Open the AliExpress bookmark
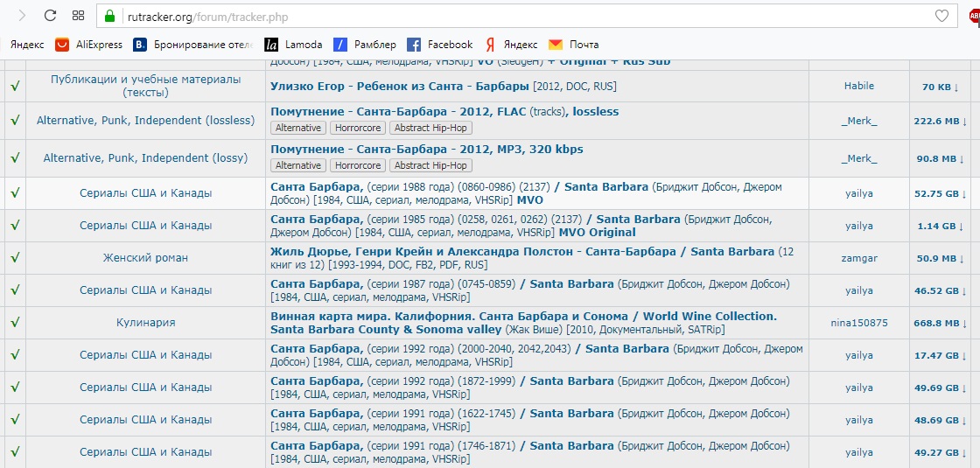 [x=88, y=45]
